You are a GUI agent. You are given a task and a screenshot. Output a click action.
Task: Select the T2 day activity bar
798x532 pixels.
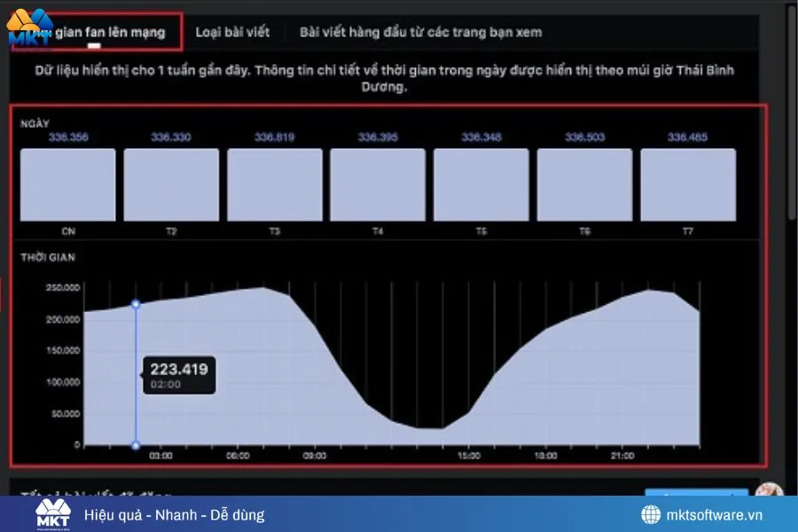pyautogui.click(x=170, y=184)
